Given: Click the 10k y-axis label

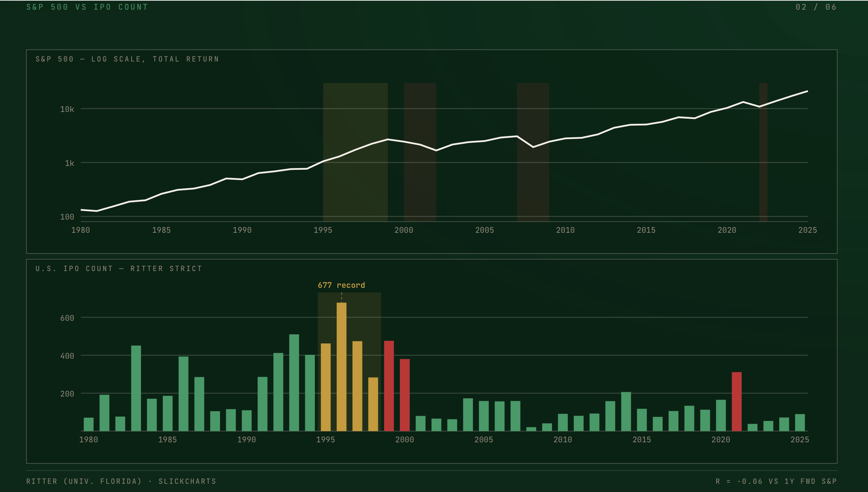Looking at the screenshot, I should pos(67,109).
